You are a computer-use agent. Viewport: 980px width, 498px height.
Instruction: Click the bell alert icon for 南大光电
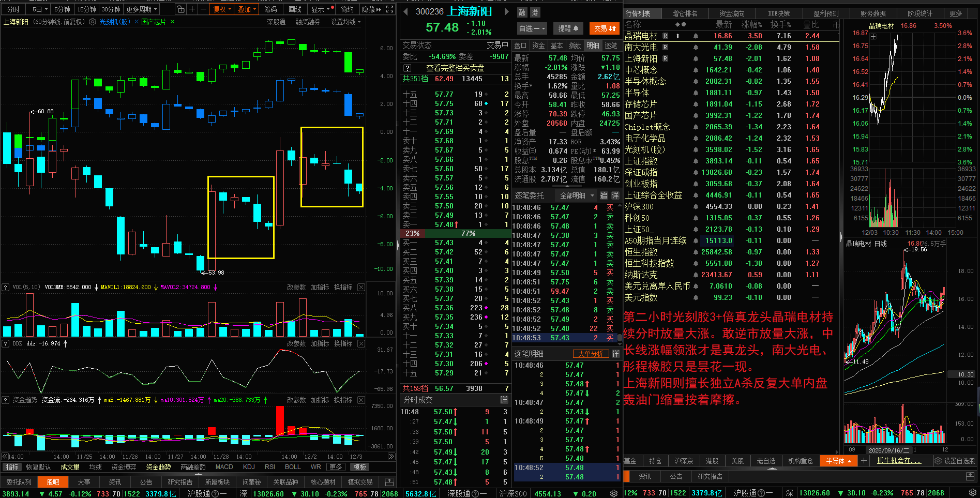(696, 47)
